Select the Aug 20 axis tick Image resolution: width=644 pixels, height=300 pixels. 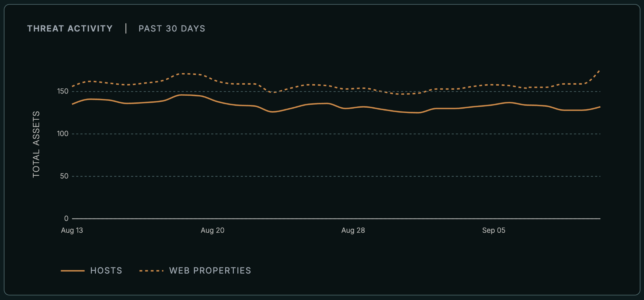coord(213,230)
